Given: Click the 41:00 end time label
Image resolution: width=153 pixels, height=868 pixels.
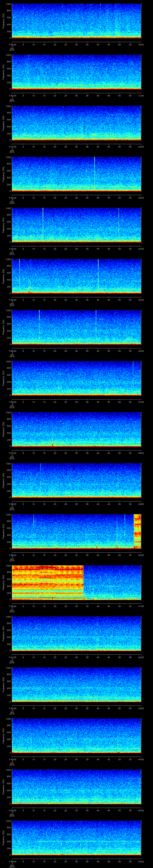Looking at the screenshot, I should tap(141, 606).
